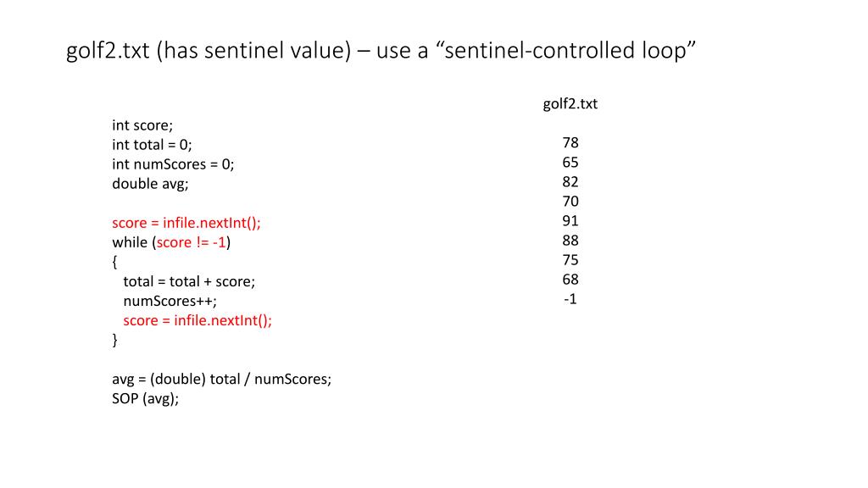Click the score value 91
This screenshot has width=868, height=488.
570,221
